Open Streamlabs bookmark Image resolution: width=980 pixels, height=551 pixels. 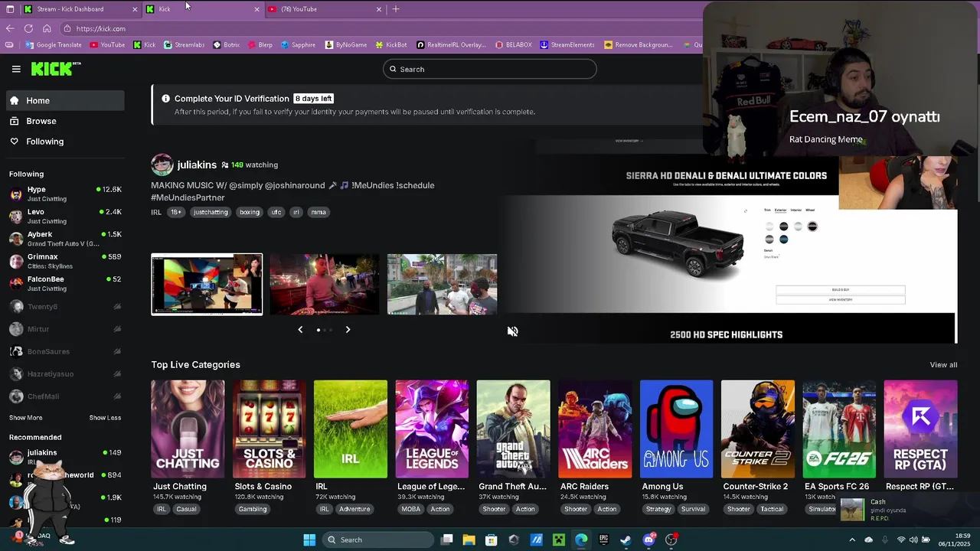pyautogui.click(x=185, y=45)
